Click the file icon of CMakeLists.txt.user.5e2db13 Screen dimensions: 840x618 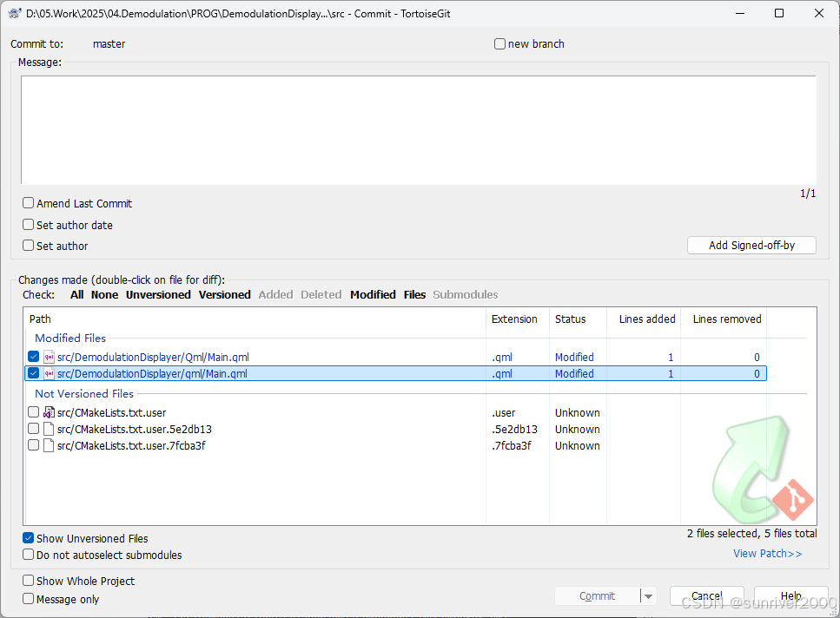[49, 429]
